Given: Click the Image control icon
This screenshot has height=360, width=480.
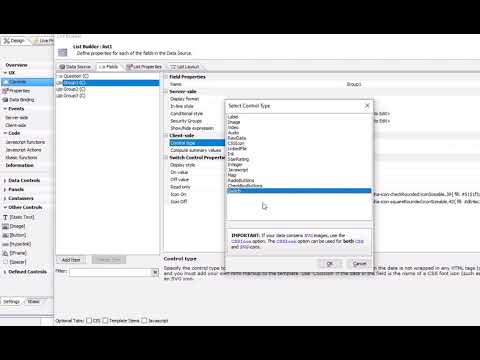Looking at the screenshot, I should point(5,226).
